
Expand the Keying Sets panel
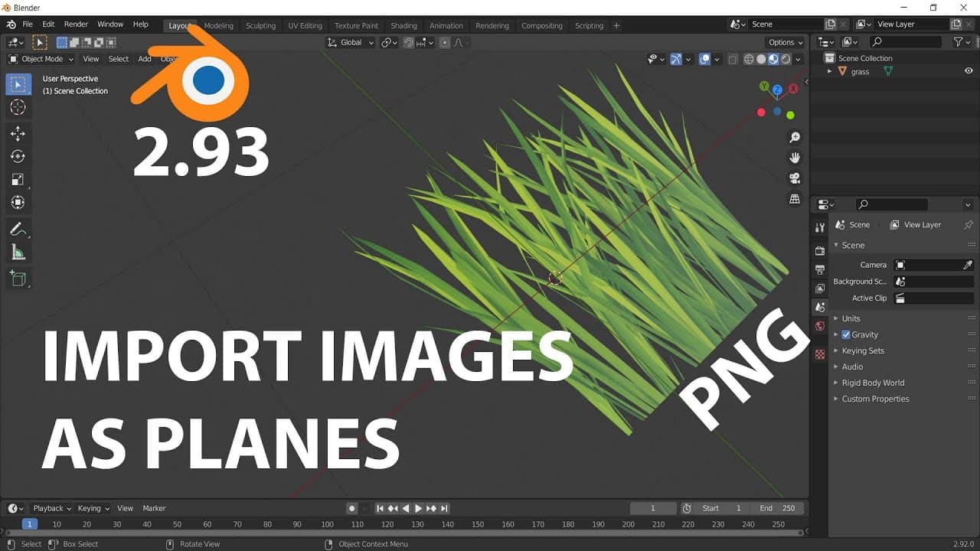[x=863, y=350]
